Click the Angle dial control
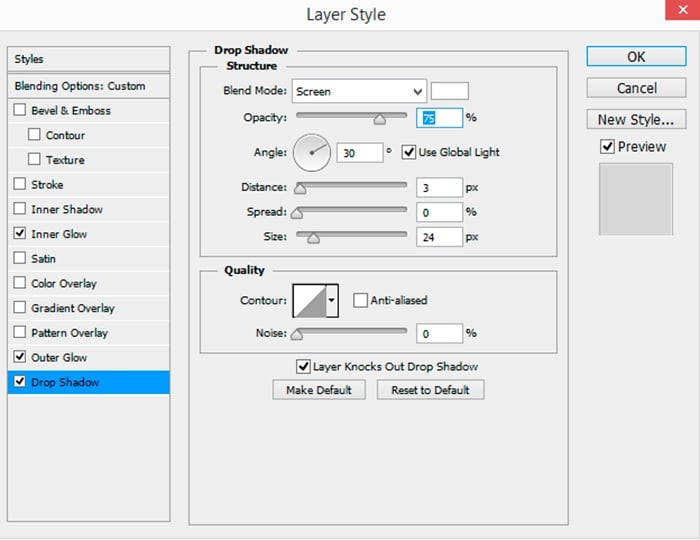 coord(311,153)
